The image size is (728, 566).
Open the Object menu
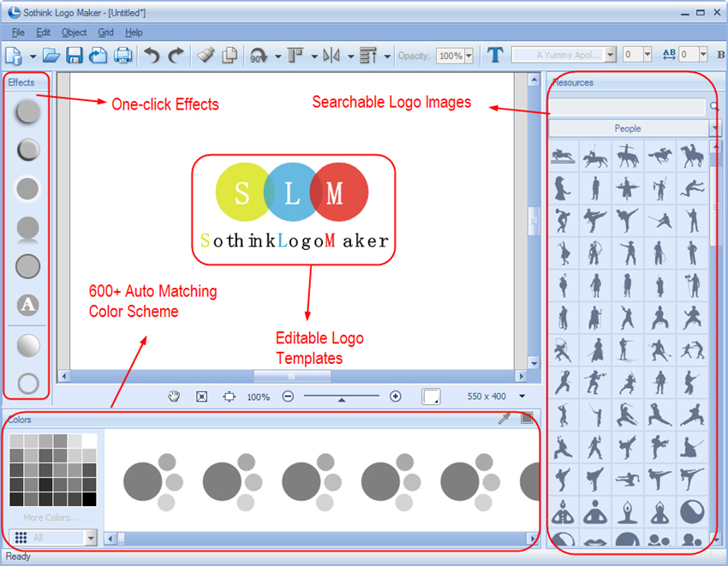pos(74,32)
